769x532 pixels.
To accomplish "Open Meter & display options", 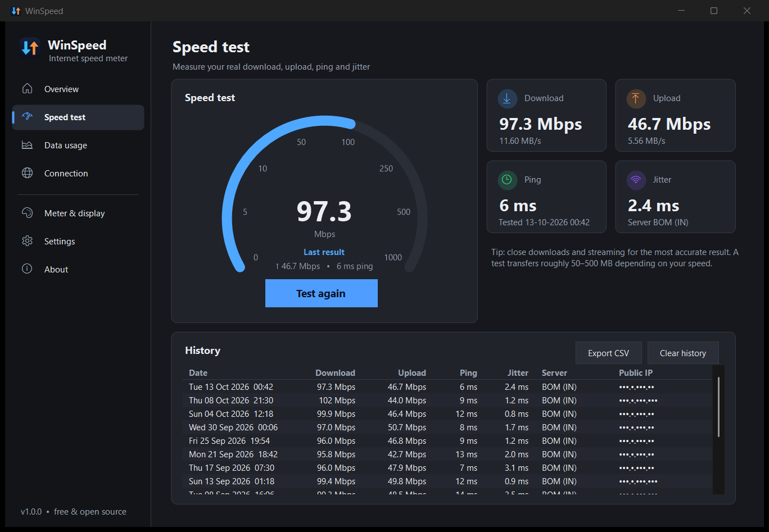I will coord(78,213).
